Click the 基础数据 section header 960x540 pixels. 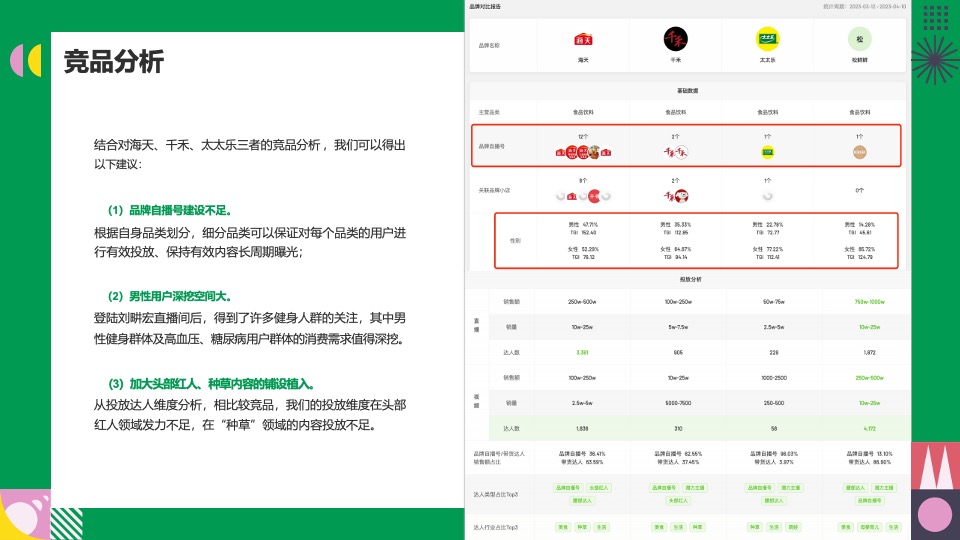coord(688,91)
